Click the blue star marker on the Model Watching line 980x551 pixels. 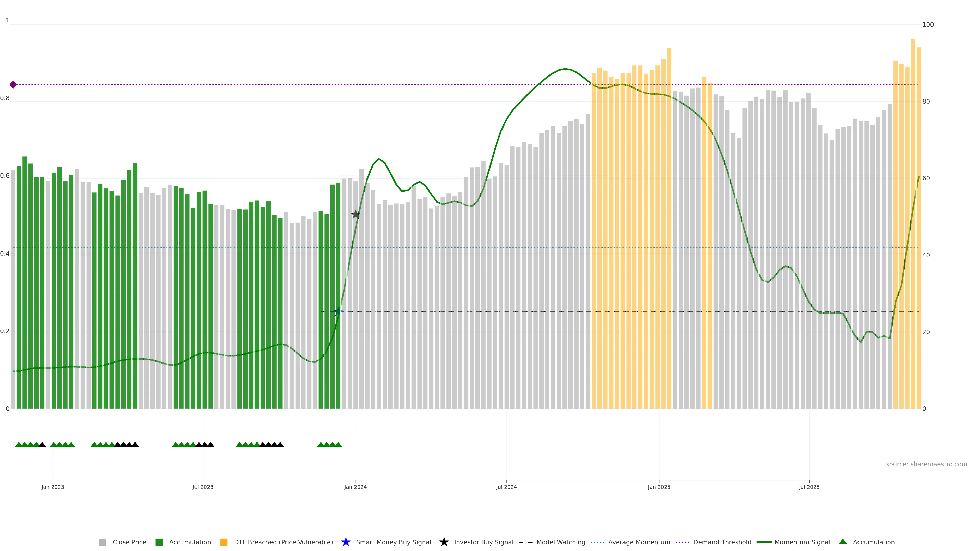338,312
